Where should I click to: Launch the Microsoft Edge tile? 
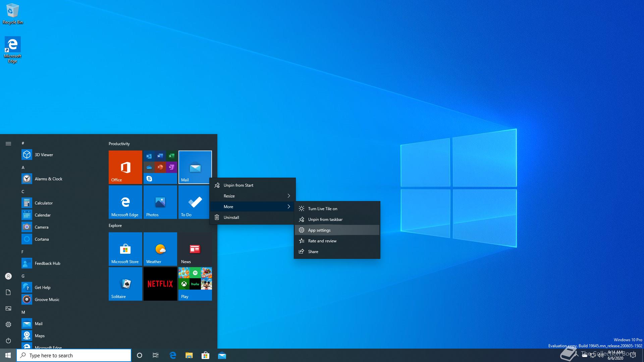125,202
